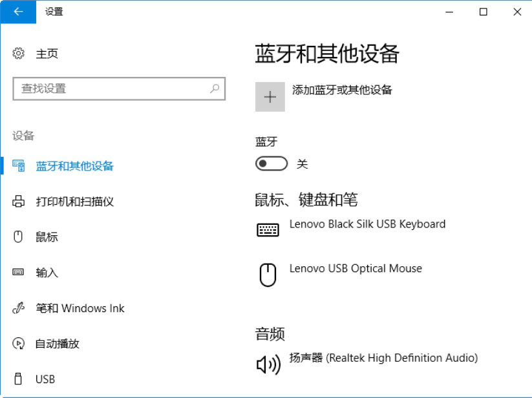
Task: Click the back arrow in title bar
Action: (x=18, y=12)
